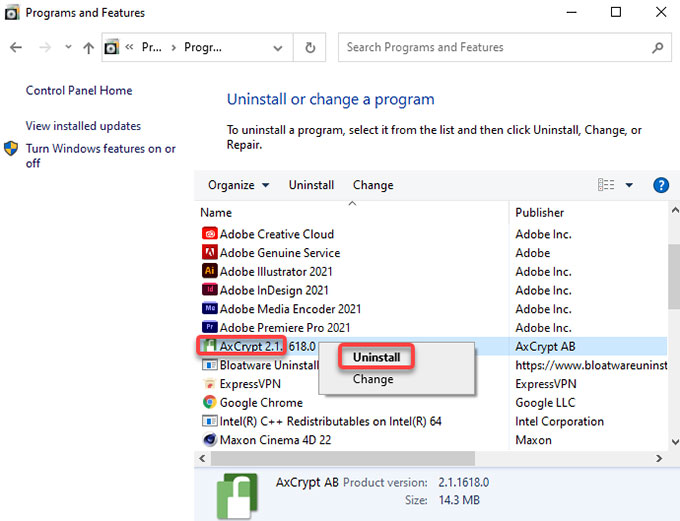Click the horizontal scrollbar thumb
680x521 pixels.
343,458
